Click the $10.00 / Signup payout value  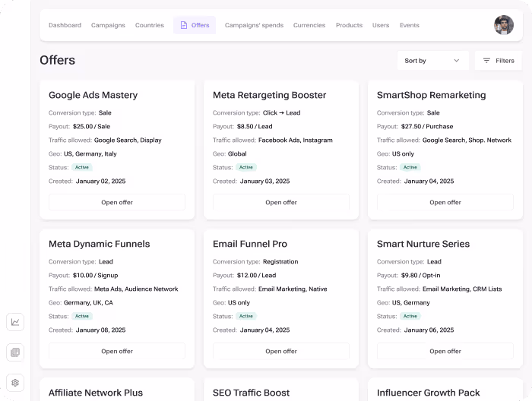pos(95,275)
